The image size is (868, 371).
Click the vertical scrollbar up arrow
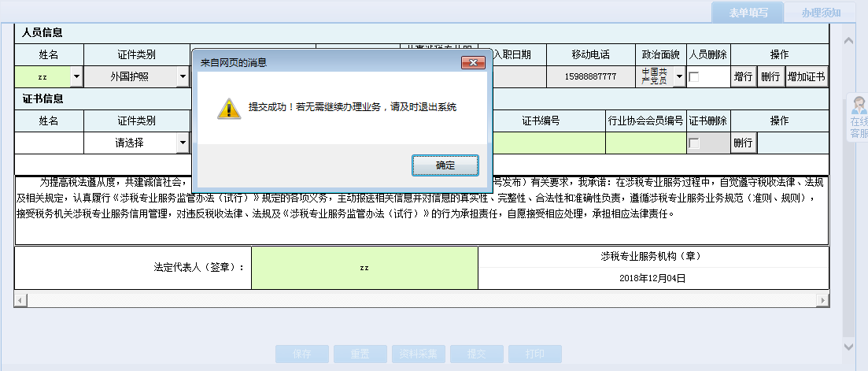pos(848,40)
